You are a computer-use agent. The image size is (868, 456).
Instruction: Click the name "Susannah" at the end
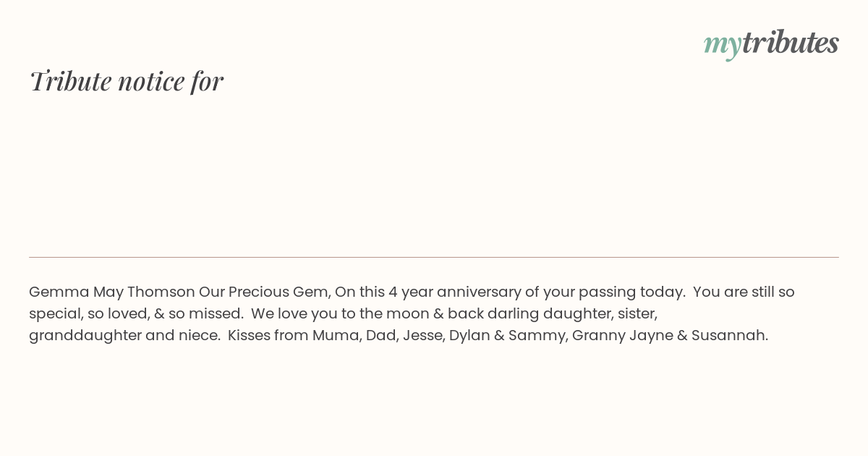click(x=729, y=336)
